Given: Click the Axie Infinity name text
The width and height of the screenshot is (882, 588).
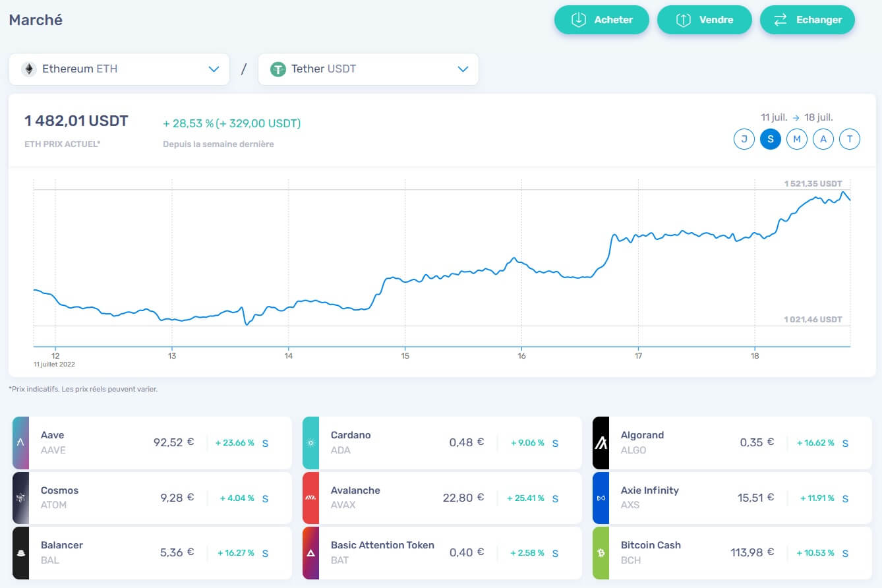Looking at the screenshot, I should [x=649, y=490].
